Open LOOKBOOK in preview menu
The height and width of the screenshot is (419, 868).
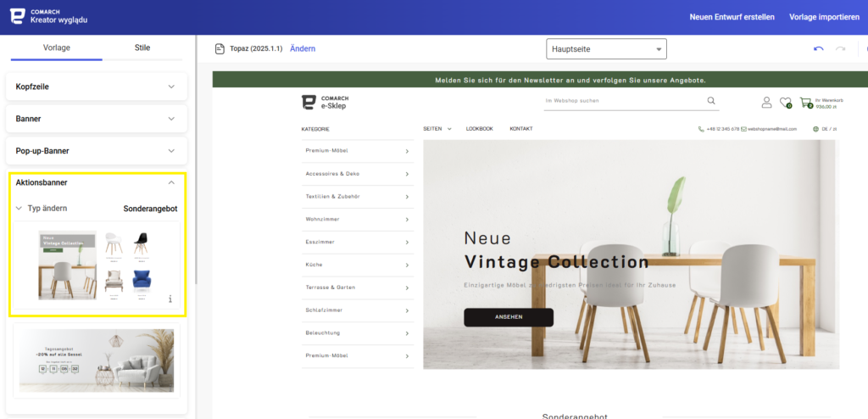pyautogui.click(x=480, y=129)
